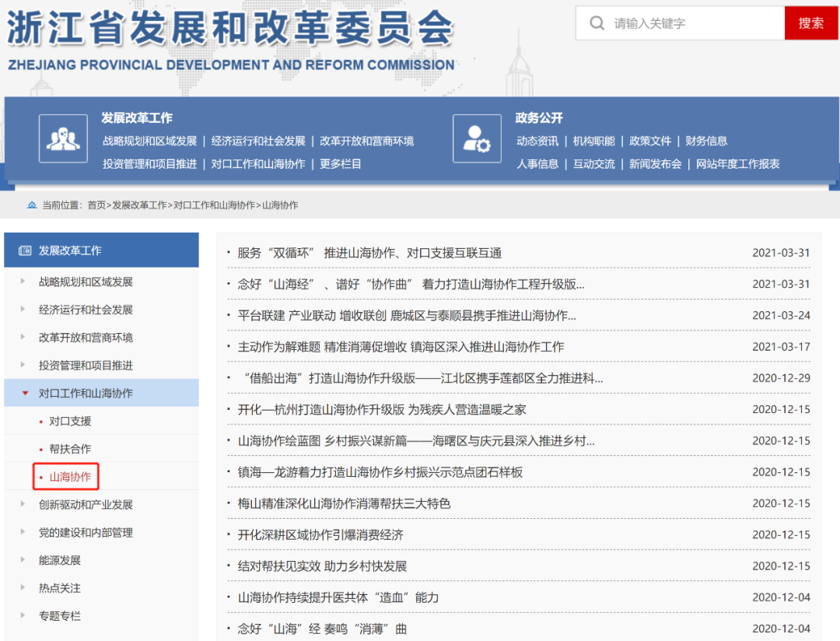Expand 专题专栏 sidebar arrow
Image resolution: width=840 pixels, height=641 pixels.
tap(23, 616)
